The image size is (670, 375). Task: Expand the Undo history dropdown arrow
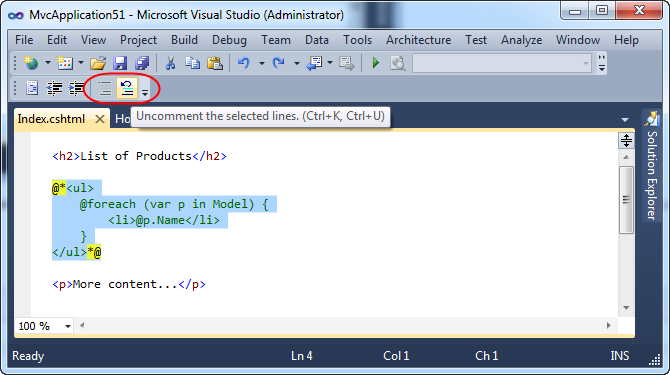click(x=262, y=63)
